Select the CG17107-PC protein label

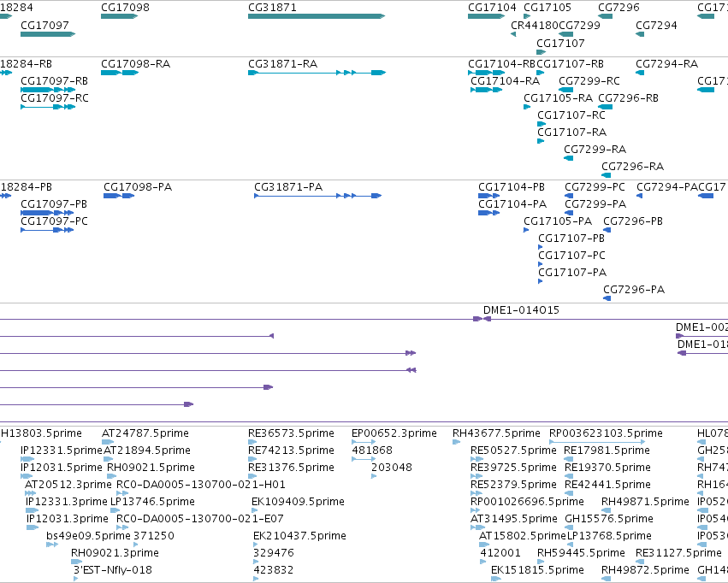click(x=572, y=256)
